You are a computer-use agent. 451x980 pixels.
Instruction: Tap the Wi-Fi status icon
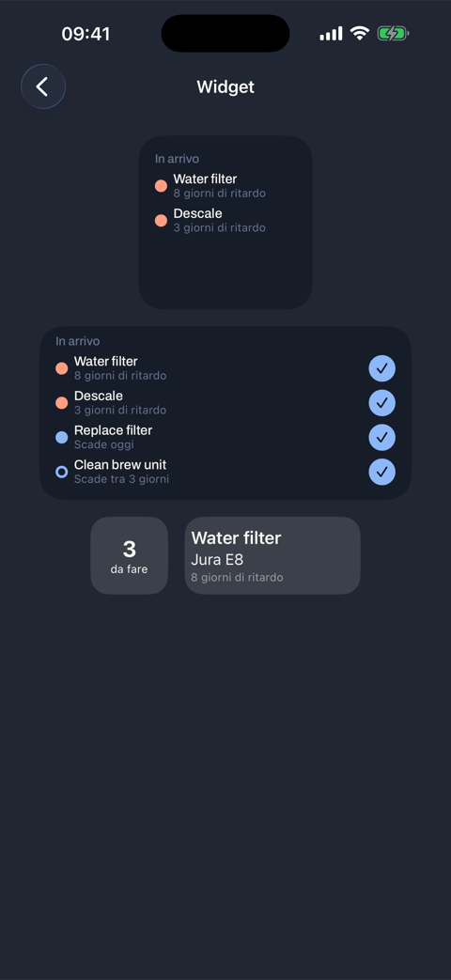tap(360, 33)
